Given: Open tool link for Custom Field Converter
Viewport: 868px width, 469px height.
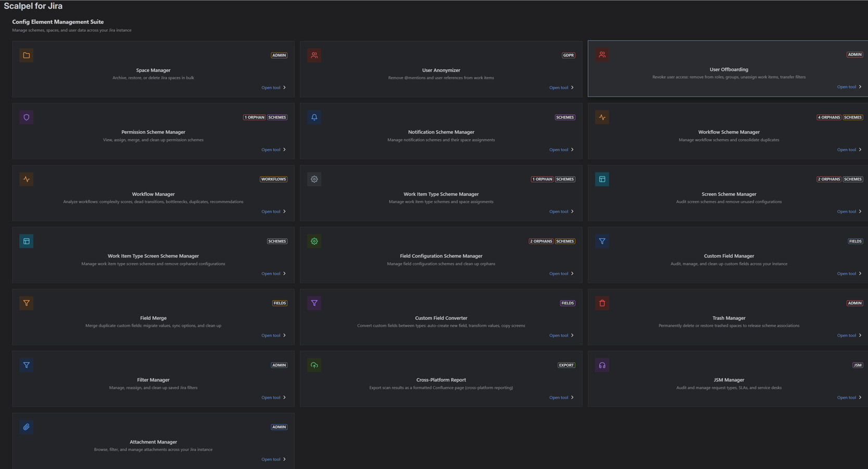Looking at the screenshot, I should coord(562,336).
